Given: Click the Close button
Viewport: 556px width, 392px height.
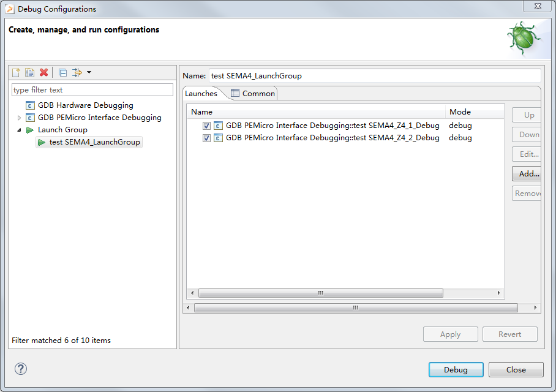Looking at the screenshot, I should [x=516, y=370].
